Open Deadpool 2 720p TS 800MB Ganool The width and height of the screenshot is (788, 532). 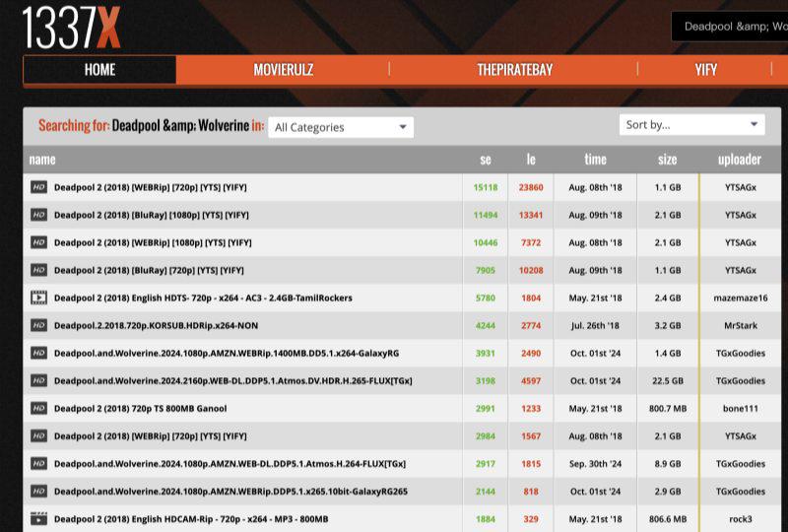pyautogui.click(x=140, y=408)
